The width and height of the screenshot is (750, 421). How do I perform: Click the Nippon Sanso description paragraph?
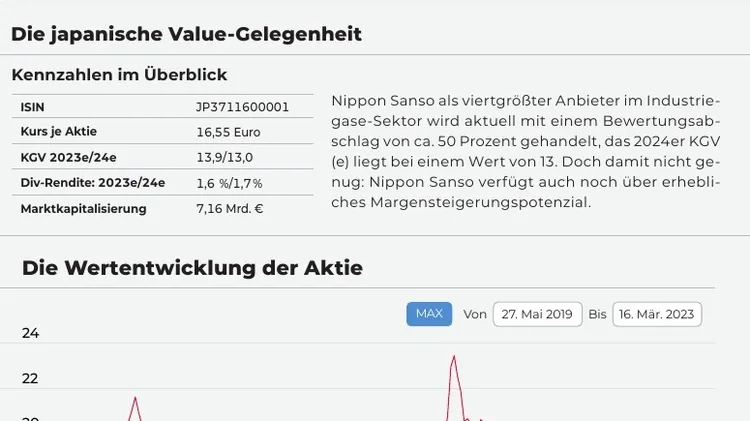click(526, 152)
